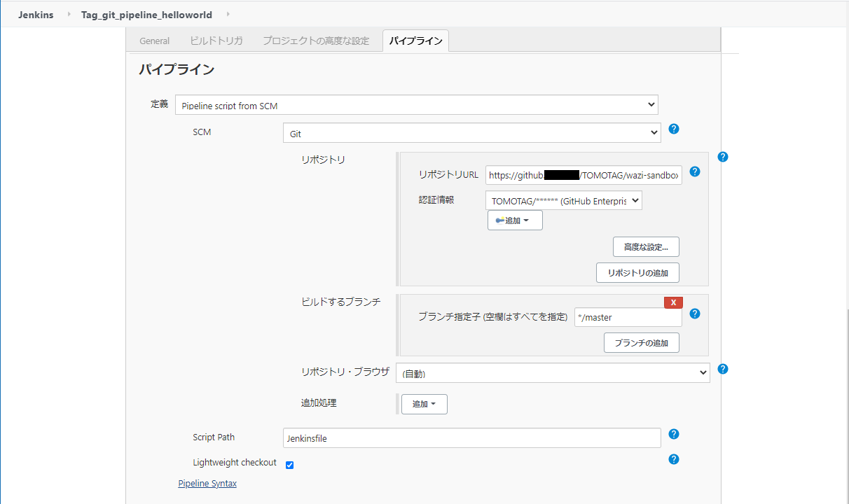Click the breadcrumb arrow after Tag_git_pipeline_helloworld
This screenshot has width=849, height=504.
228,14
